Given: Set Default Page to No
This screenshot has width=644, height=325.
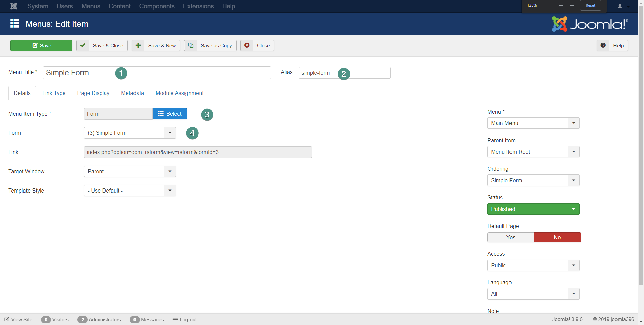Looking at the screenshot, I should click(557, 237).
